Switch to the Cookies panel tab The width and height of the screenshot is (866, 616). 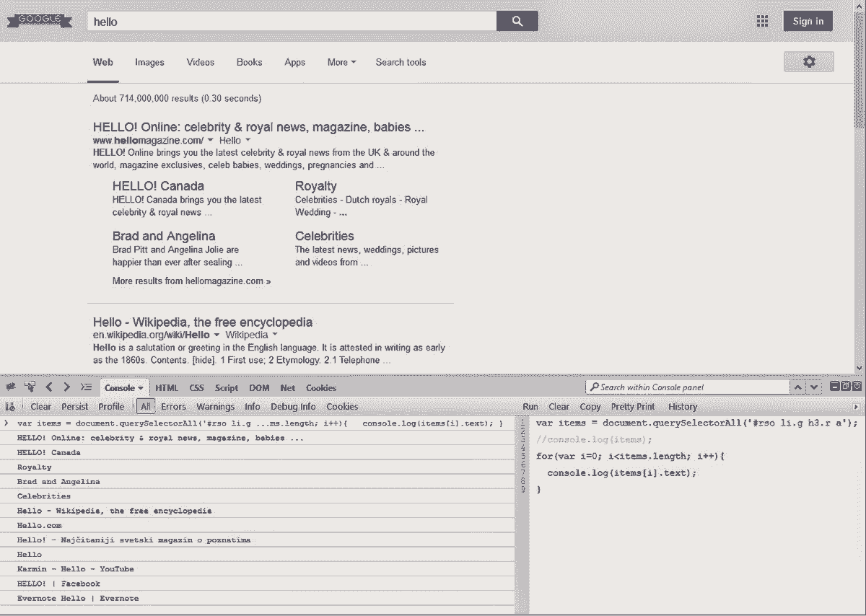pos(321,387)
